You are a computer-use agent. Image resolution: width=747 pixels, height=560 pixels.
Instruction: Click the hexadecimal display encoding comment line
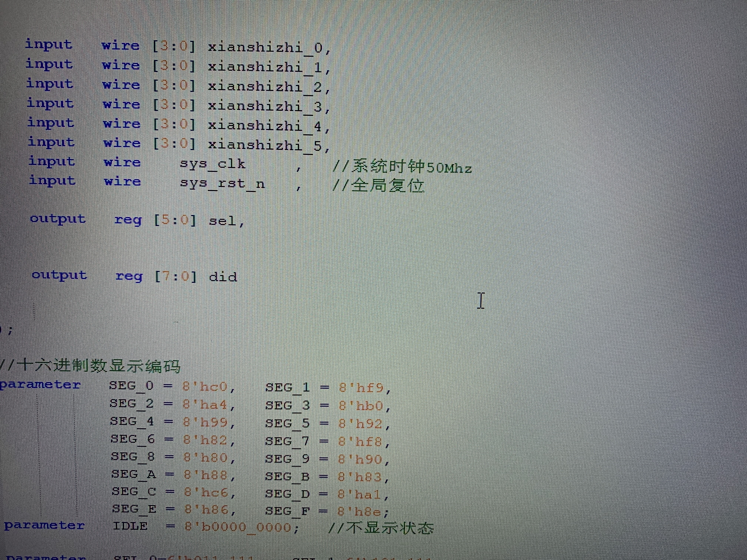point(90,366)
